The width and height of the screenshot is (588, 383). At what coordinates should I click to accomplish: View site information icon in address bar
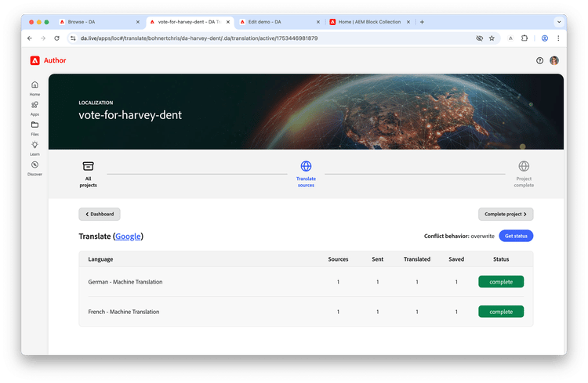(x=73, y=38)
